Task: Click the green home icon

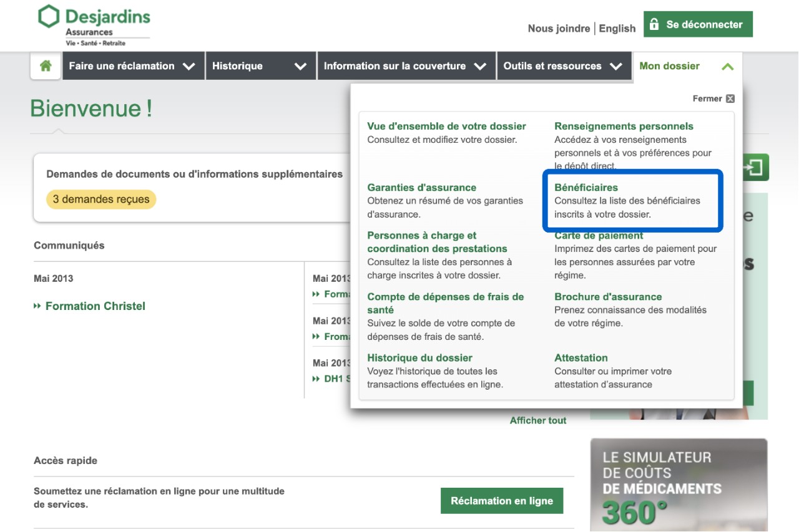Action: (46, 66)
